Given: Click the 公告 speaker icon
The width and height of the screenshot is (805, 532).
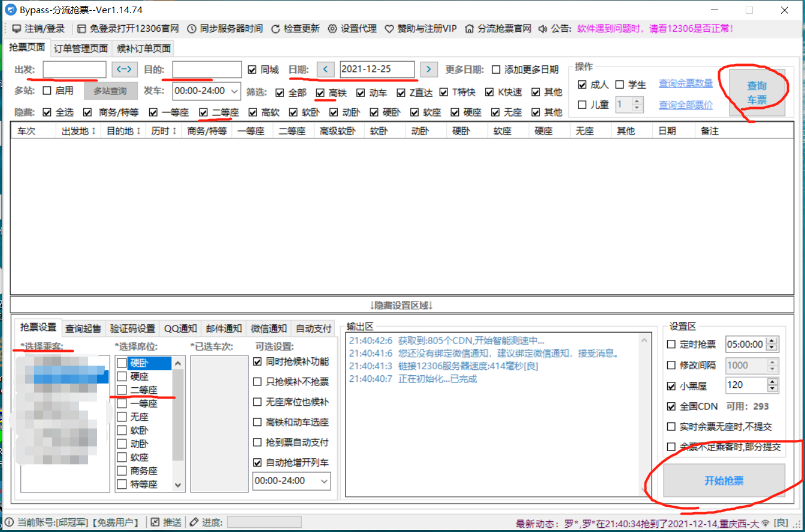Looking at the screenshot, I should coord(543,28).
